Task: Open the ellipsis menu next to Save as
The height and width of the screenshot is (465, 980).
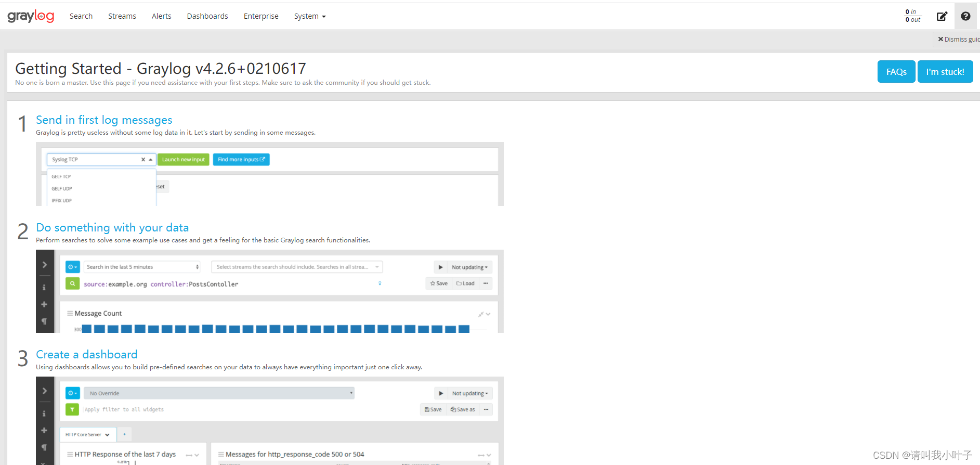Action: 486,410
